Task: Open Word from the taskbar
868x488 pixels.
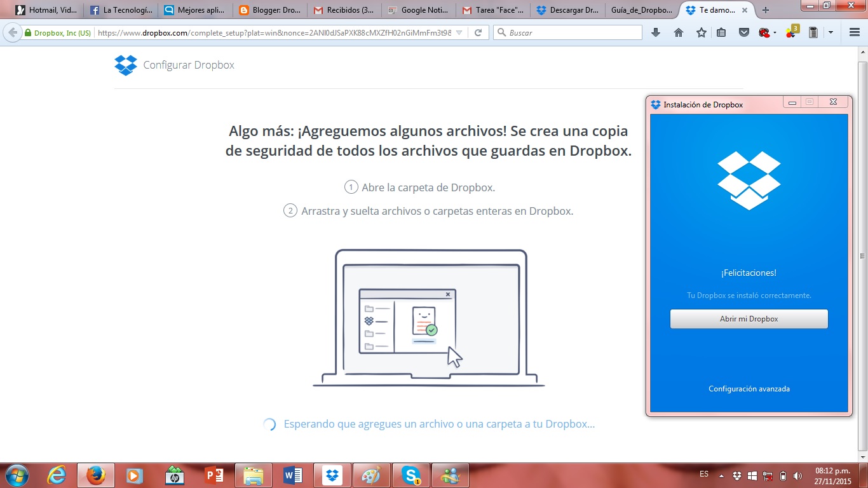Action: 292,475
